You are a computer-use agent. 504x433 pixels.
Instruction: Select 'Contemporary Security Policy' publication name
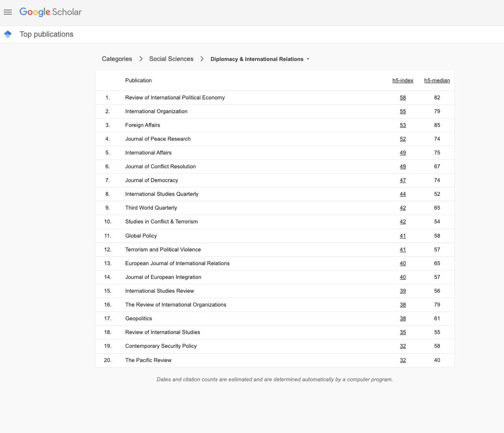point(161,346)
